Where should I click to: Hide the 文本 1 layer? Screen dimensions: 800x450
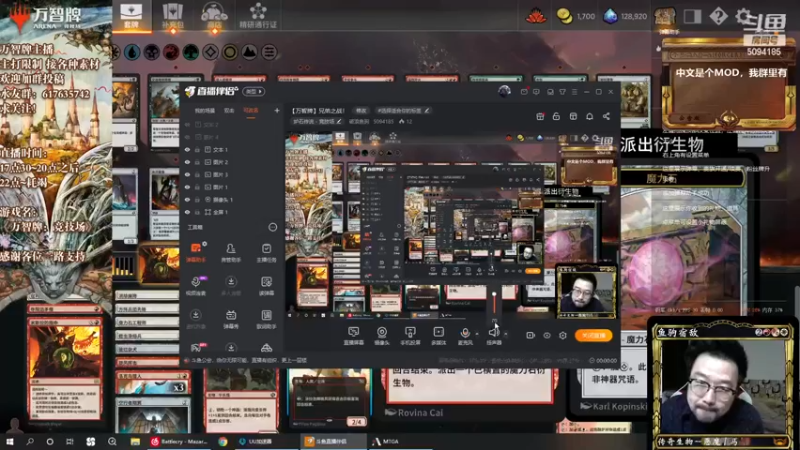pos(187,149)
